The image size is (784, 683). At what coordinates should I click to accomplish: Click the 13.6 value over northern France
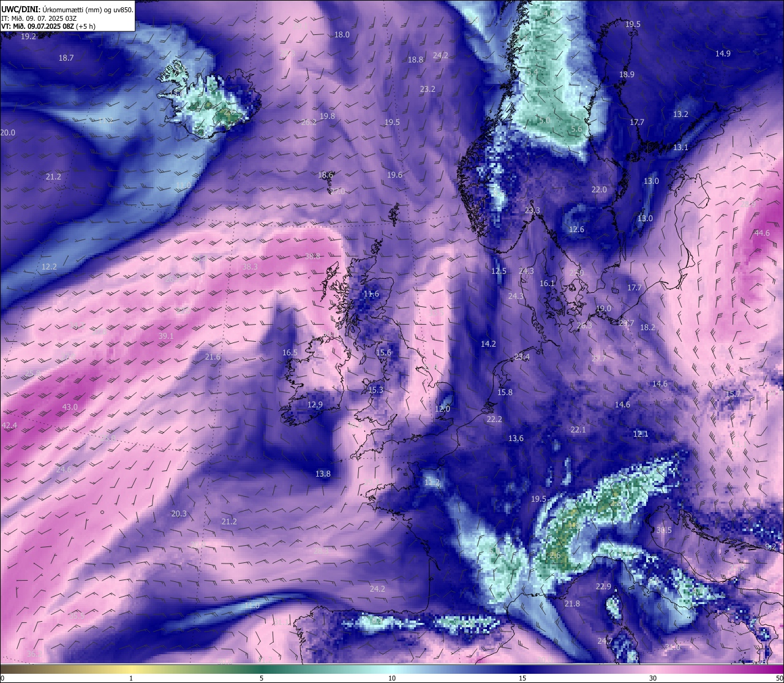516,439
